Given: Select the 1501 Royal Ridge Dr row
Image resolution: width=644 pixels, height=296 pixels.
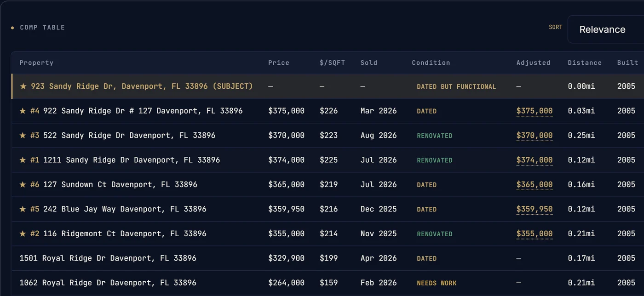Looking at the screenshot, I should point(328,258).
